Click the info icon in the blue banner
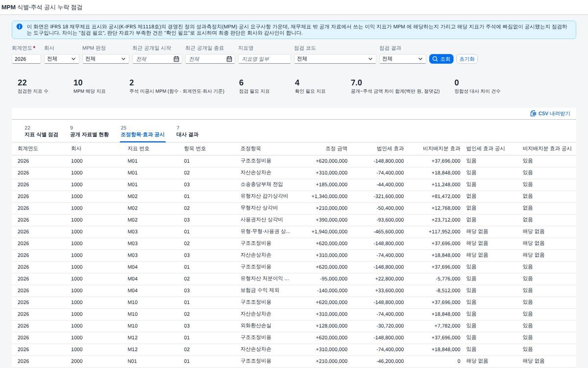 pyautogui.click(x=19, y=26)
